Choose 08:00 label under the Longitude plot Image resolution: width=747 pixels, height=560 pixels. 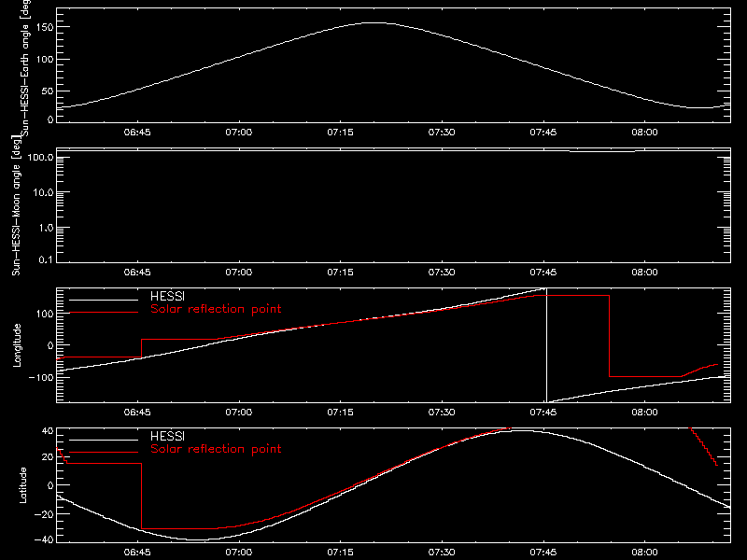click(x=644, y=412)
